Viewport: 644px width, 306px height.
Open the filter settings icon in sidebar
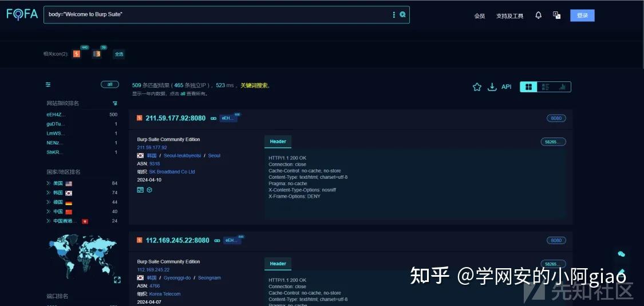(x=48, y=84)
